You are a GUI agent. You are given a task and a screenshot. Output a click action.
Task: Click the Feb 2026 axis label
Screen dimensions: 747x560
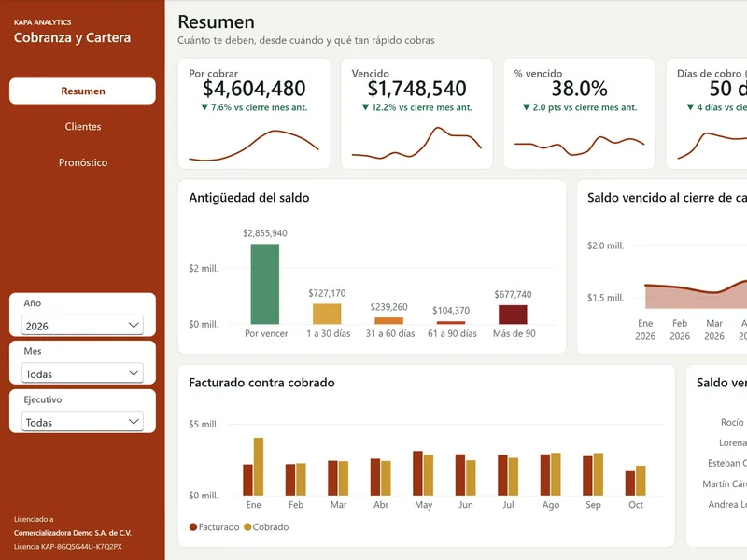(680, 329)
